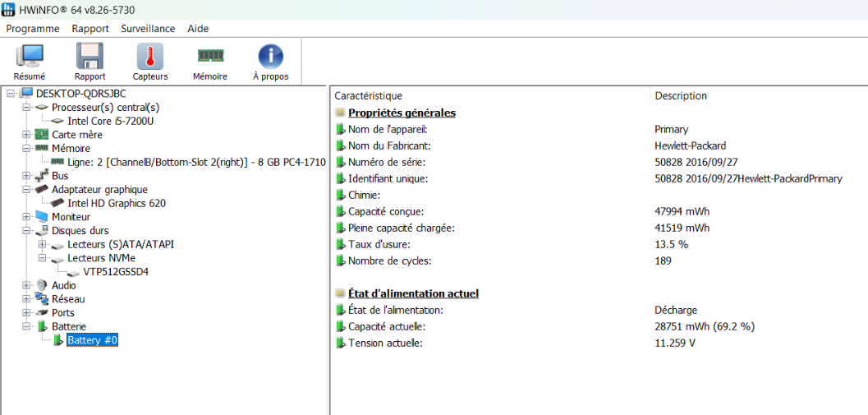Image resolution: width=868 pixels, height=415 pixels.
Task: Click the Tension actuelle row label
Action: [x=385, y=343]
